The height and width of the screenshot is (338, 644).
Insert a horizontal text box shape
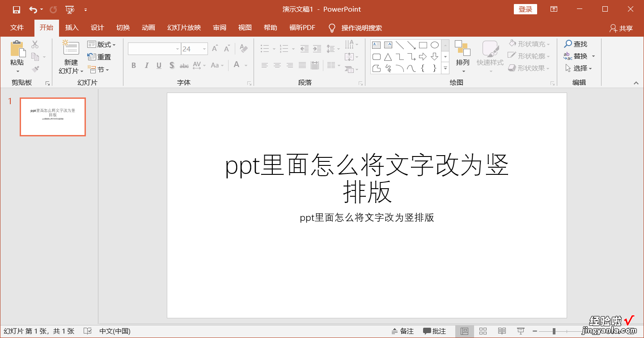377,45
